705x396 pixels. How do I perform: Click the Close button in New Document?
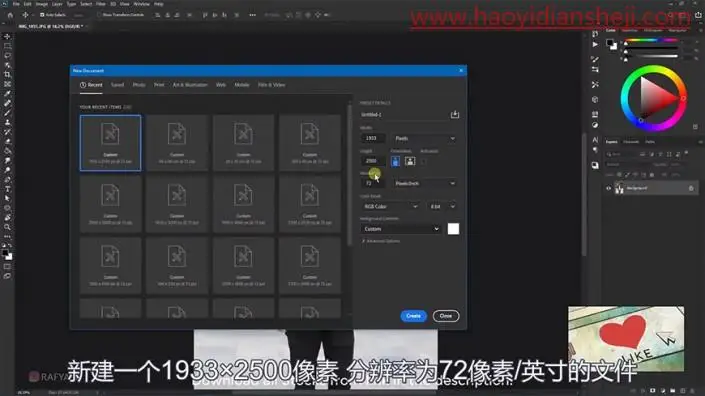point(446,316)
